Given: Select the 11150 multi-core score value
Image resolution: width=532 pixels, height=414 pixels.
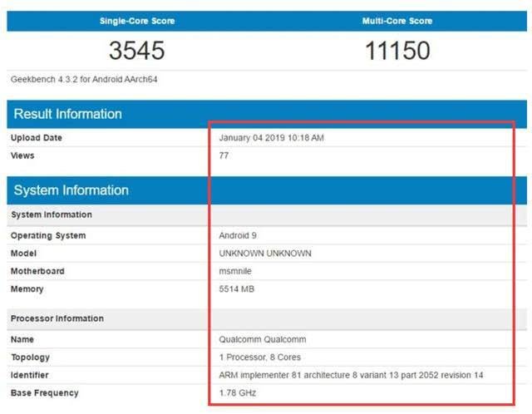Looking at the screenshot, I should click(x=397, y=51).
